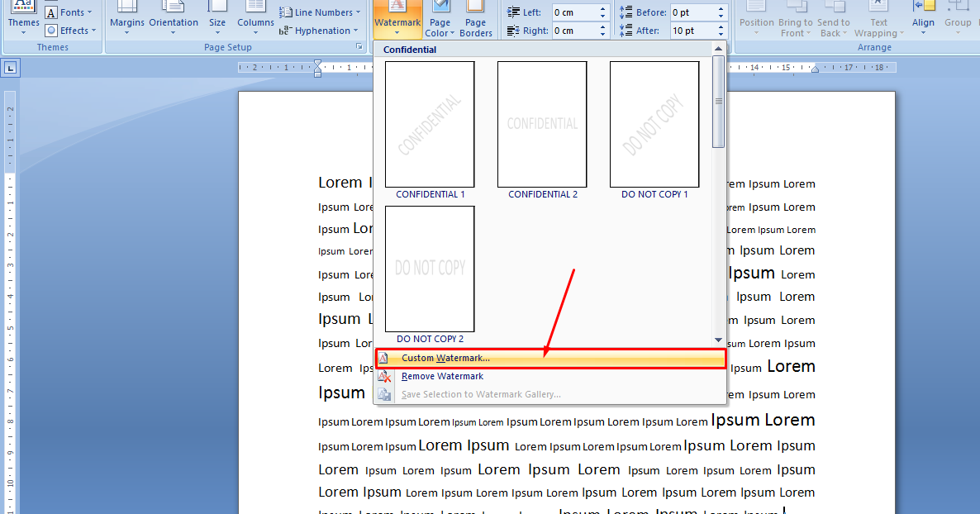Select the CONFIDENTIAL 1 watermark thumbnail
Image resolution: width=980 pixels, height=514 pixels.
(x=429, y=125)
